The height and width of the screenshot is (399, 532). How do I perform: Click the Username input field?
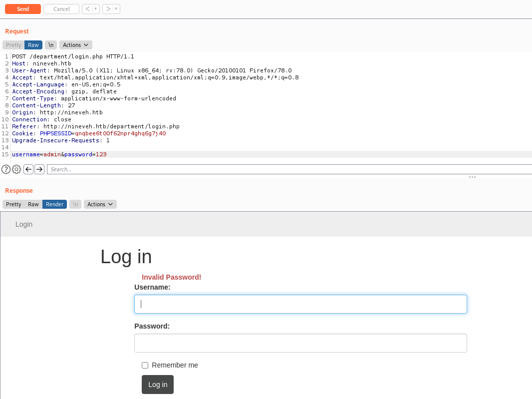click(x=300, y=304)
